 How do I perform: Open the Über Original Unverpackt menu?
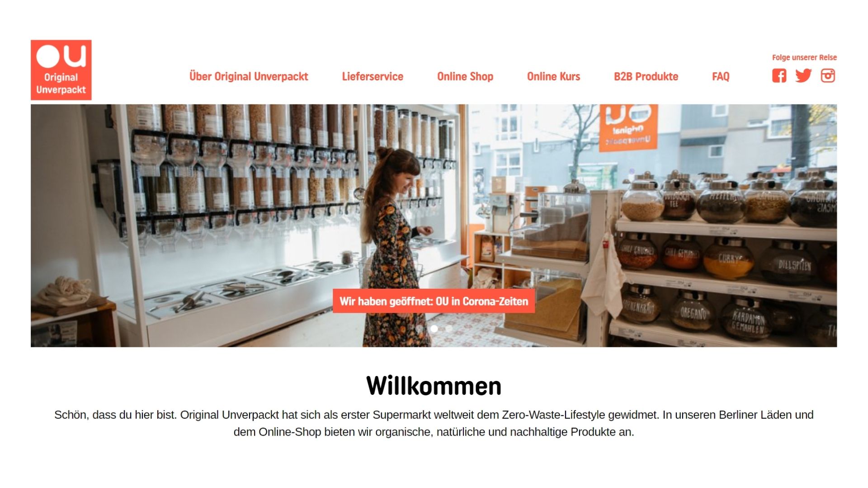click(249, 76)
